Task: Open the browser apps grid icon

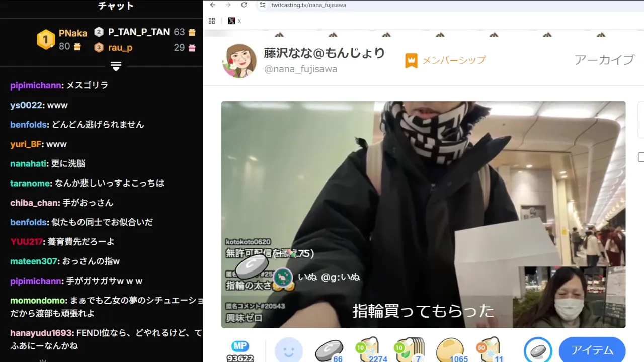Action: (x=212, y=21)
